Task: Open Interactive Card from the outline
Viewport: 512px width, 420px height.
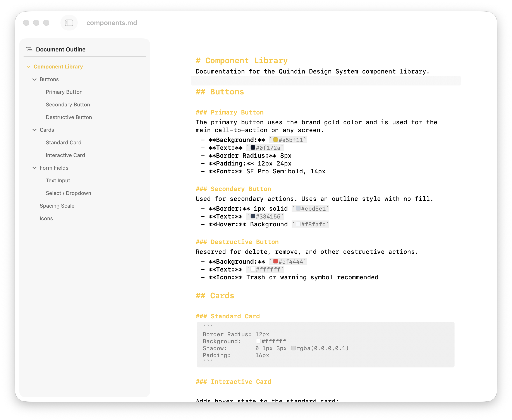Action: tap(65, 155)
